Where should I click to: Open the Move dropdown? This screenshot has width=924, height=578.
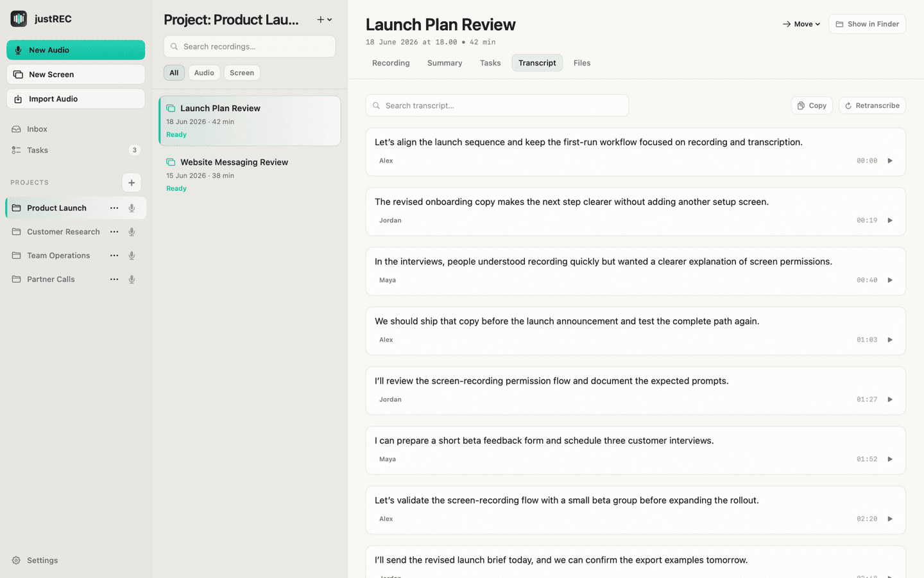[x=801, y=24]
